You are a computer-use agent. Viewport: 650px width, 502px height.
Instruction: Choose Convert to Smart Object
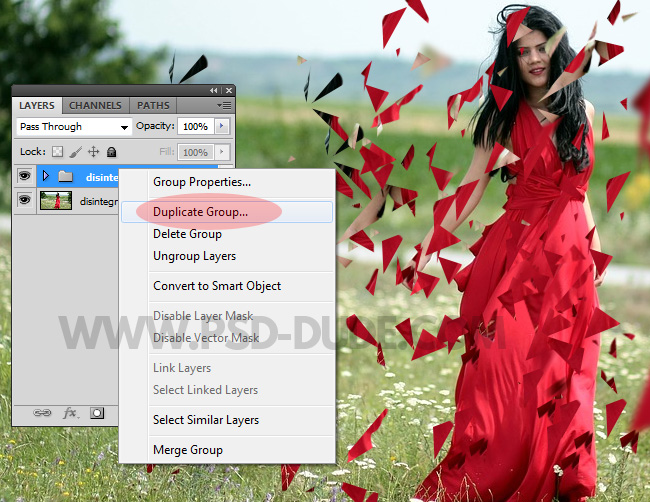pos(227,286)
